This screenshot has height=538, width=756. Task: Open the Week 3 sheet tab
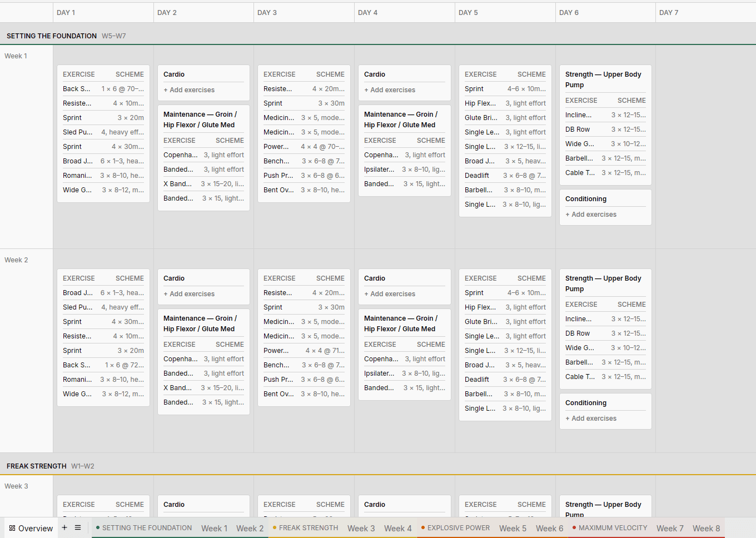click(361, 528)
